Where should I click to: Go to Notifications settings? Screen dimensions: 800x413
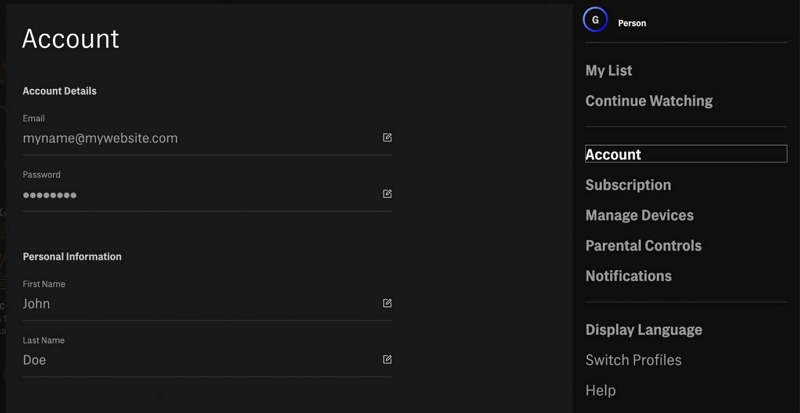pos(628,276)
